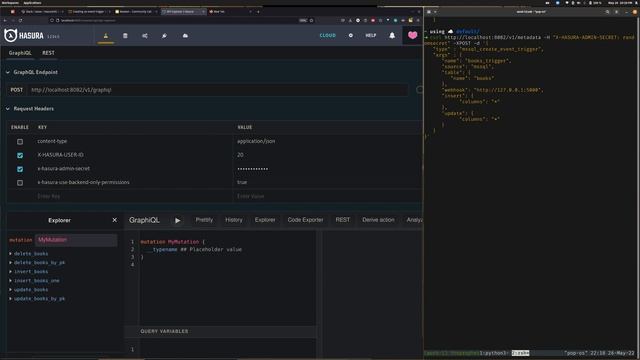Toggle Explorer from the GraphiQL toolbar

point(265,220)
